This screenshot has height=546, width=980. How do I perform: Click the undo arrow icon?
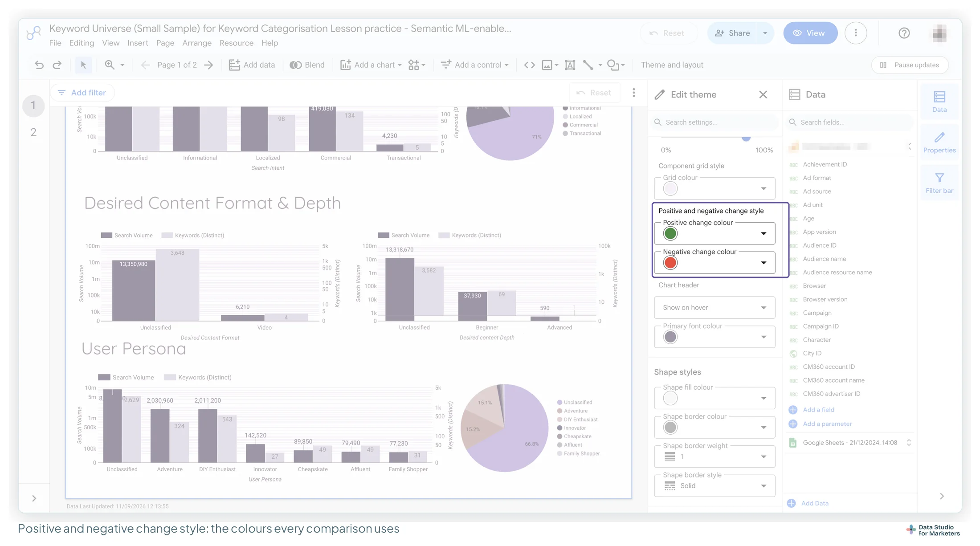(x=39, y=65)
